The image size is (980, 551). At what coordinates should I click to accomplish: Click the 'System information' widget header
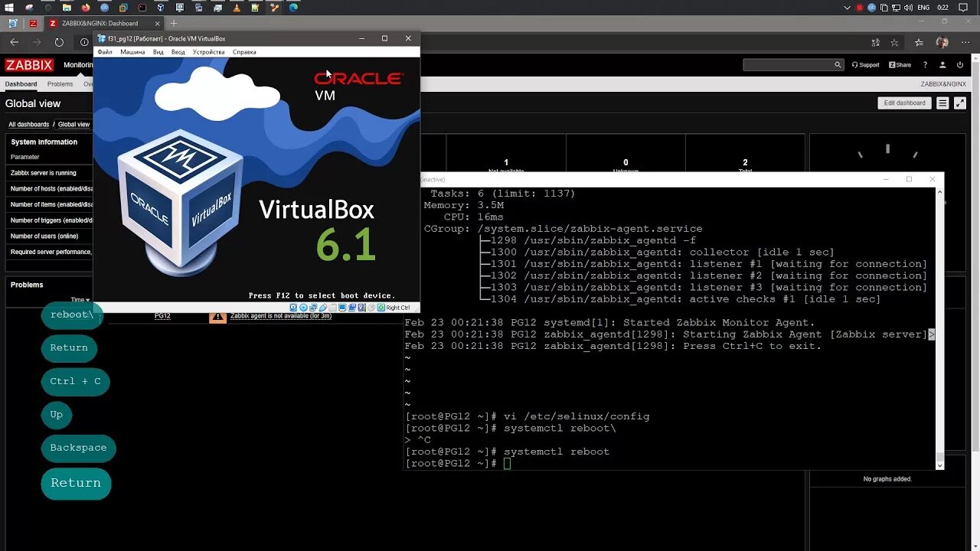pyautogui.click(x=44, y=142)
